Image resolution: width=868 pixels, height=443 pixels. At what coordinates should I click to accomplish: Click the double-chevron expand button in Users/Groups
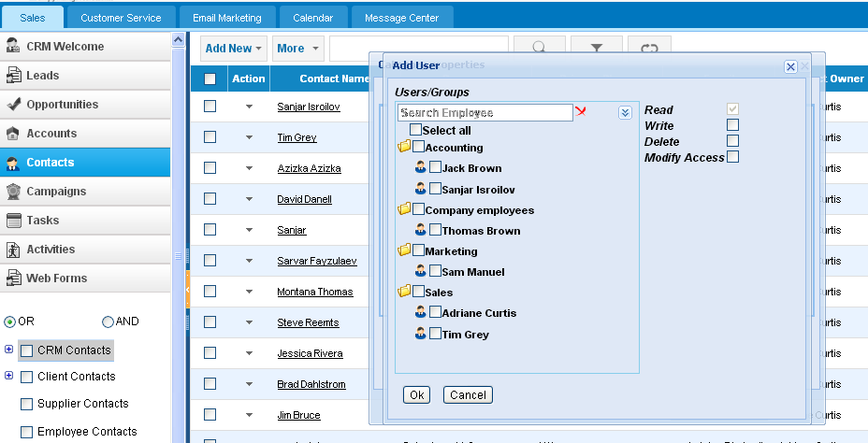[x=625, y=113]
